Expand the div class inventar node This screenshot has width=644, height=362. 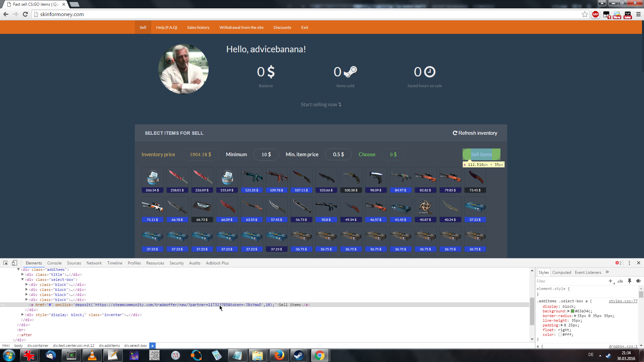[22, 315]
